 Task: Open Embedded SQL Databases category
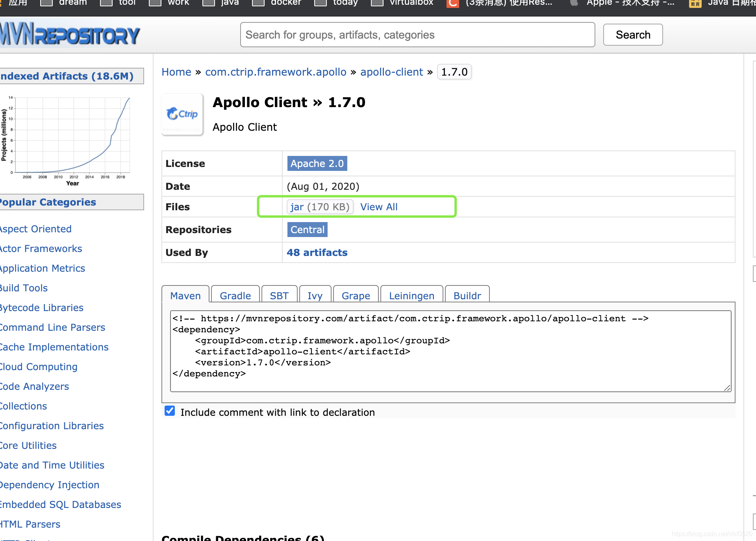(x=61, y=504)
